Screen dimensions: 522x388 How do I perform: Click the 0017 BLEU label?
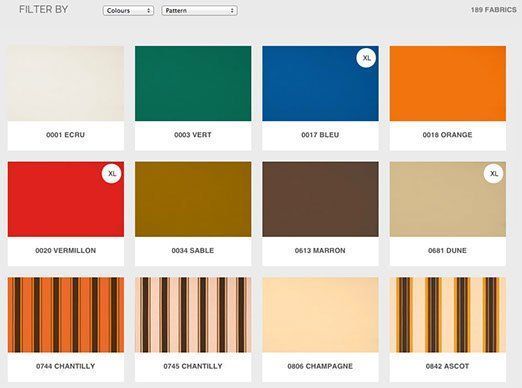coord(320,135)
